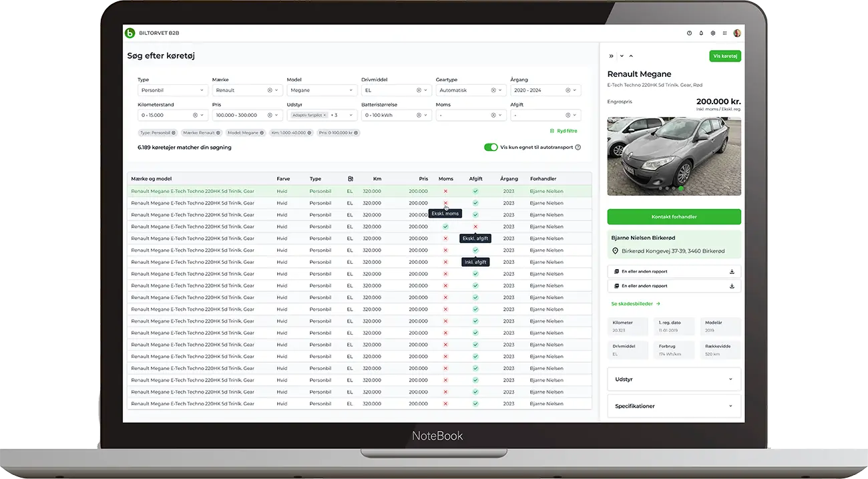Open the help question-mark icon in top bar
Screen dimensions: 868x479
point(690,33)
